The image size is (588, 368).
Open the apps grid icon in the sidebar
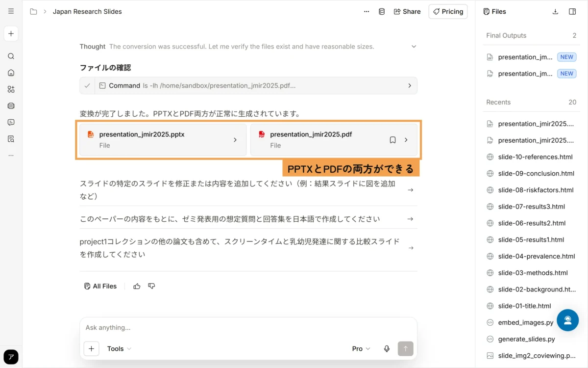click(x=11, y=89)
